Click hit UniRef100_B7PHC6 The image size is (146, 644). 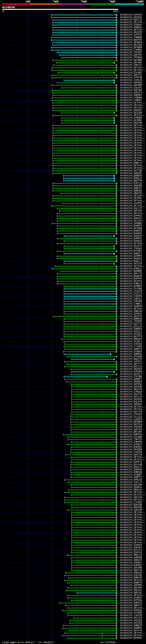click(x=131, y=216)
